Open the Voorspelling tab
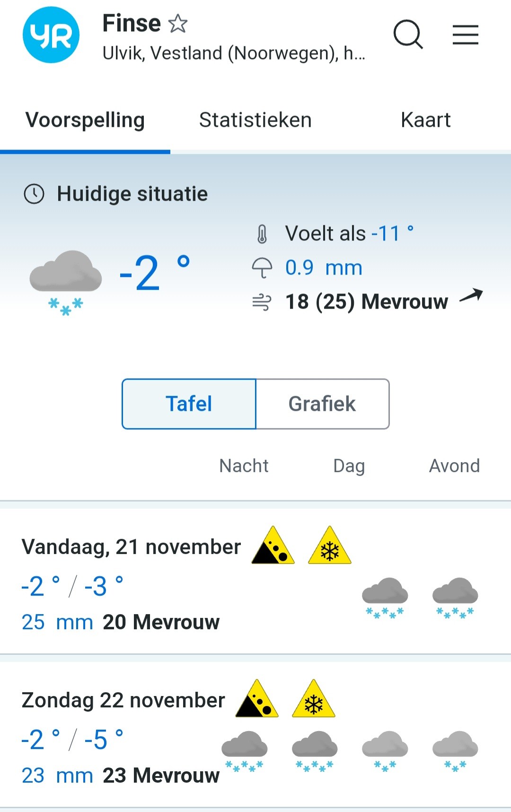The width and height of the screenshot is (511, 812). 85,120
